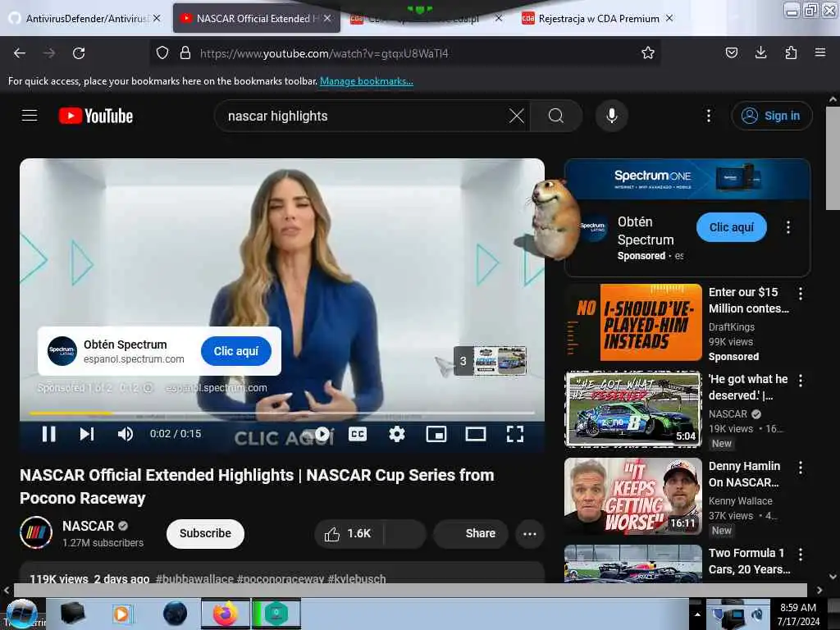Open Windows Media Player taskbar icon
The width and height of the screenshot is (840, 630).
coord(122,614)
